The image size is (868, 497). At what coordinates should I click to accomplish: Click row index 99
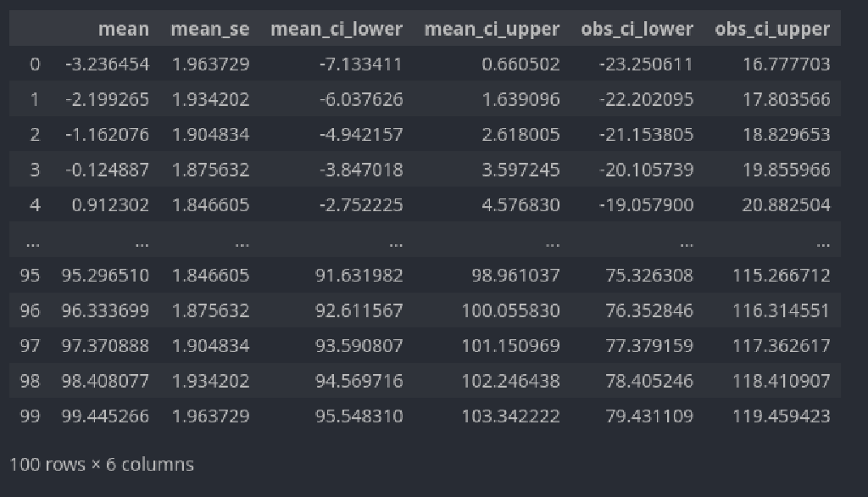(30, 416)
